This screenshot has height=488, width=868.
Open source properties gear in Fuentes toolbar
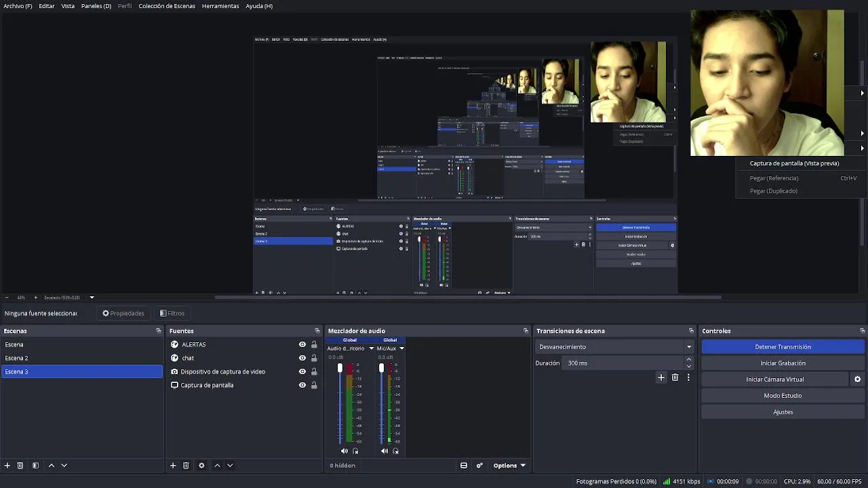[201, 466]
